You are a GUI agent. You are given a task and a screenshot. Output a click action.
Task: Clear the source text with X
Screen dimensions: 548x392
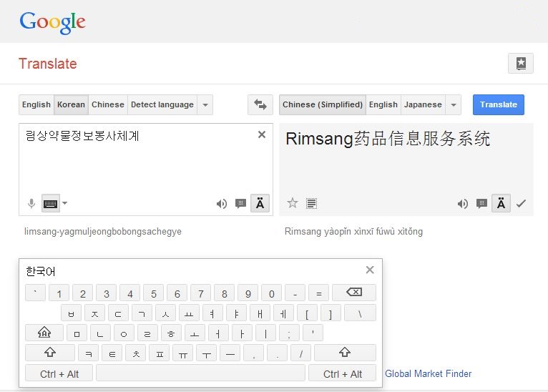[262, 134]
